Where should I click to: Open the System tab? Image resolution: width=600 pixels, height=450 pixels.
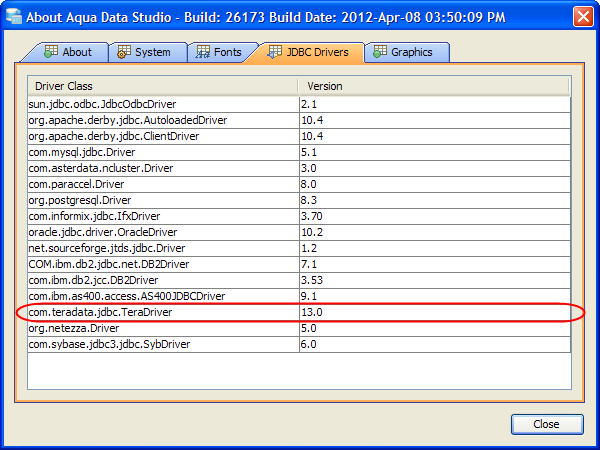(x=148, y=52)
